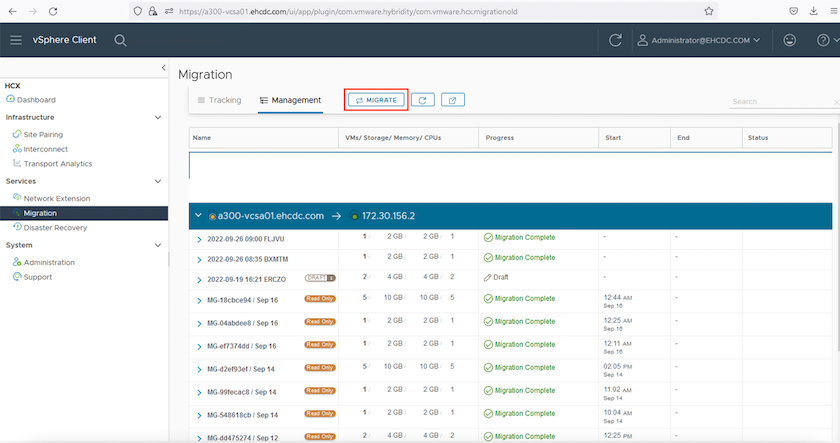Collapse the Infrastructure section
840x443 pixels.
tap(158, 117)
